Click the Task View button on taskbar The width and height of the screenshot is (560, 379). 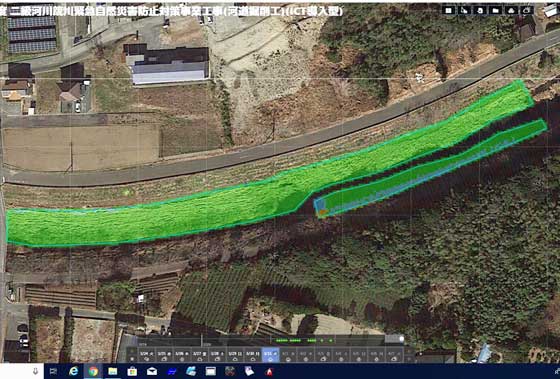tap(54, 371)
